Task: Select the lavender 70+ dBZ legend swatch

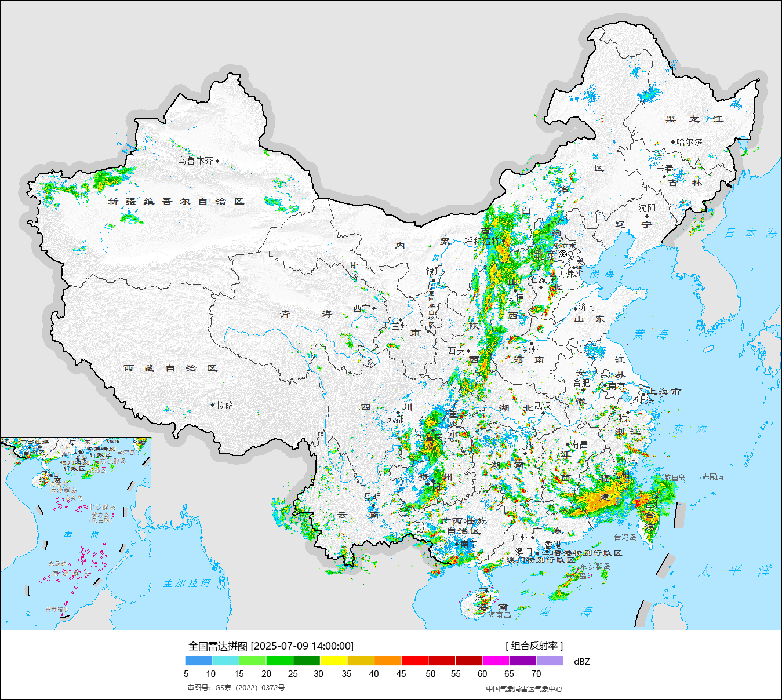Action: pyautogui.click(x=550, y=661)
